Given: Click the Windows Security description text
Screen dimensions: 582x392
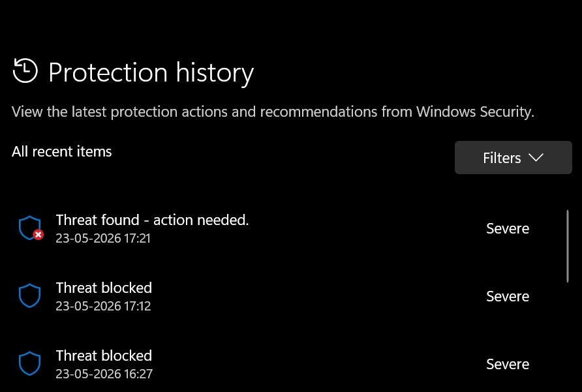Looking at the screenshot, I should point(273,112).
